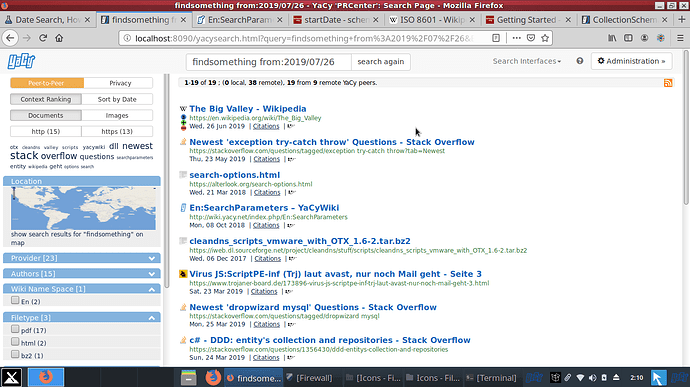The width and height of the screenshot is (690, 387).
Task: Click the search query input field
Action: [268, 62]
